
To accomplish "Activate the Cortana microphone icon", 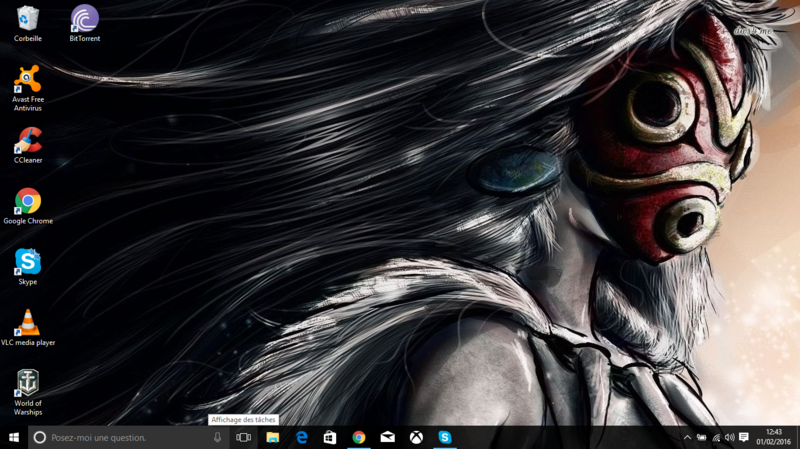I will coord(217,438).
